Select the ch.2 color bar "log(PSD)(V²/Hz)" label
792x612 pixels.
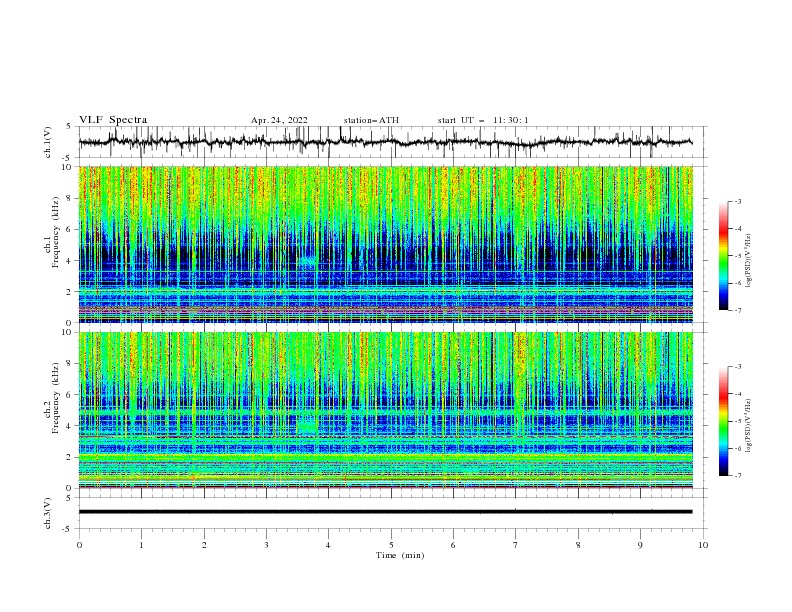coord(749,426)
